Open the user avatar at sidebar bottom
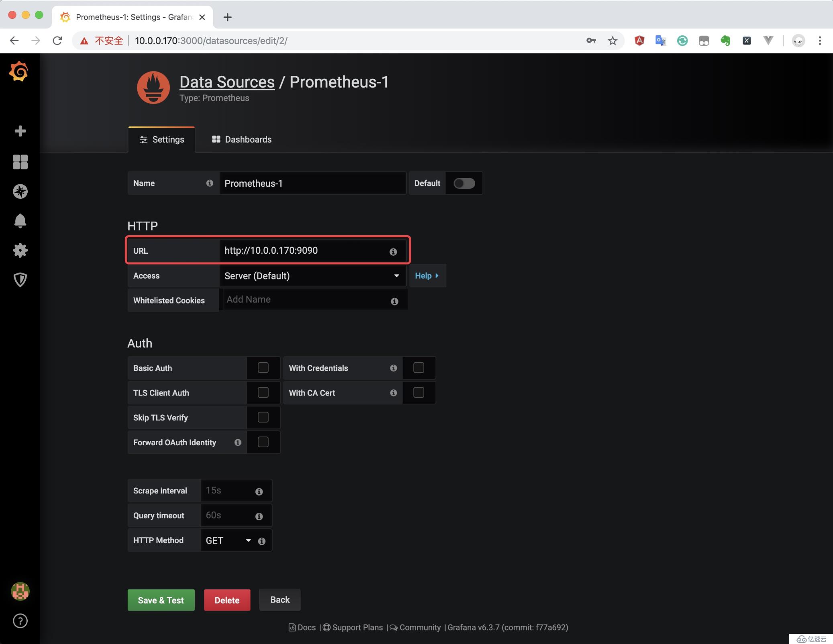Image resolution: width=833 pixels, height=644 pixels. click(20, 591)
